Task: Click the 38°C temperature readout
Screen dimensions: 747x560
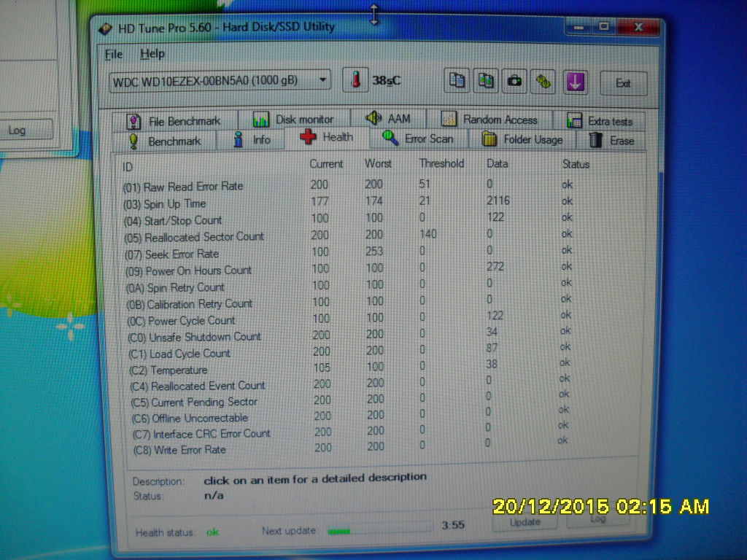Action: point(387,80)
